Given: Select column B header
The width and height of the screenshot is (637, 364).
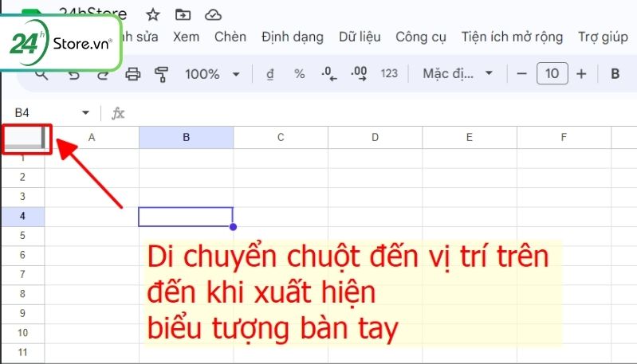Looking at the screenshot, I should point(186,137).
